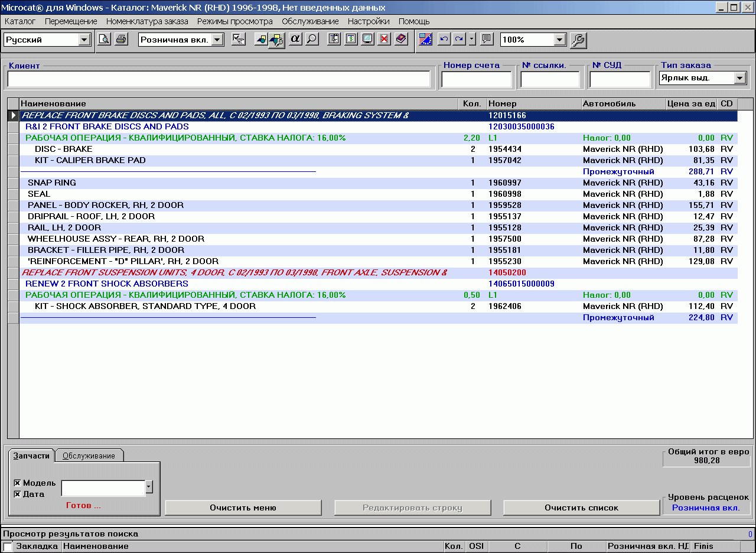
Task: Click the Наименование column header in order list
Action: click(239, 103)
